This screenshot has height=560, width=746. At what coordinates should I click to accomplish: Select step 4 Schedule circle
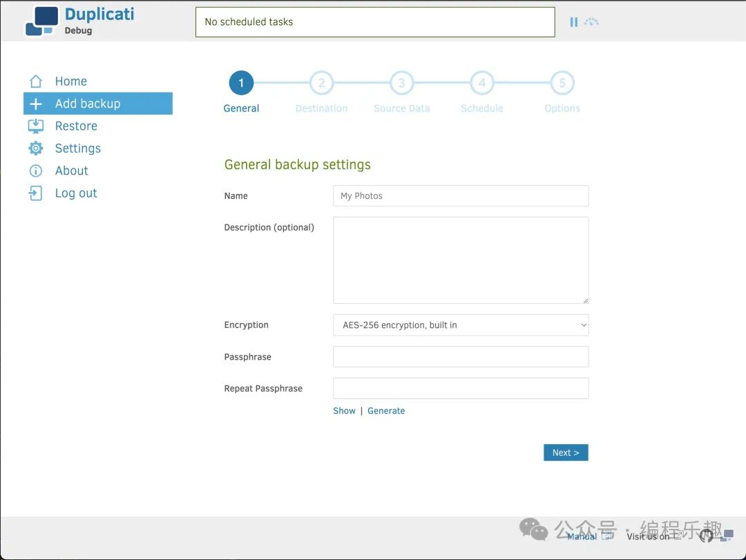[482, 84]
